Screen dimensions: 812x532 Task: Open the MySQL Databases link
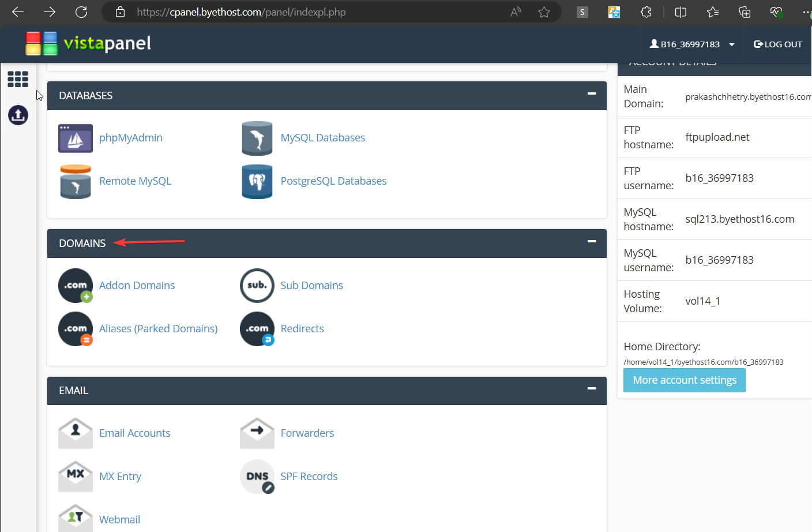point(323,138)
